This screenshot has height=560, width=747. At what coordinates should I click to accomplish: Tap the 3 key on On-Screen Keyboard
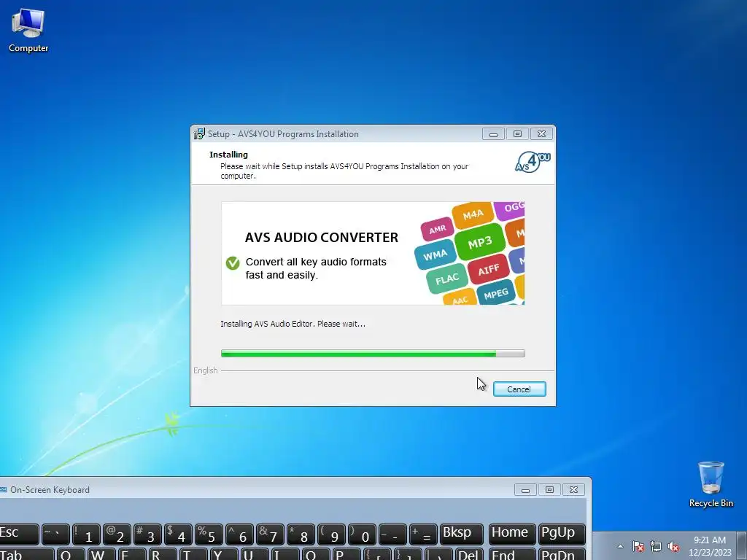(x=147, y=534)
